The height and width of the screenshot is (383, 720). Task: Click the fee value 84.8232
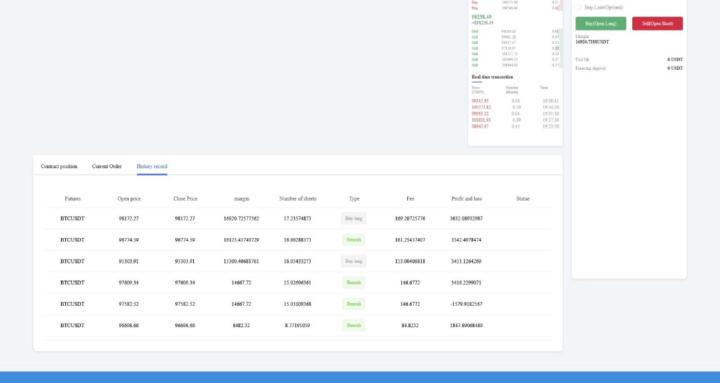(410, 325)
